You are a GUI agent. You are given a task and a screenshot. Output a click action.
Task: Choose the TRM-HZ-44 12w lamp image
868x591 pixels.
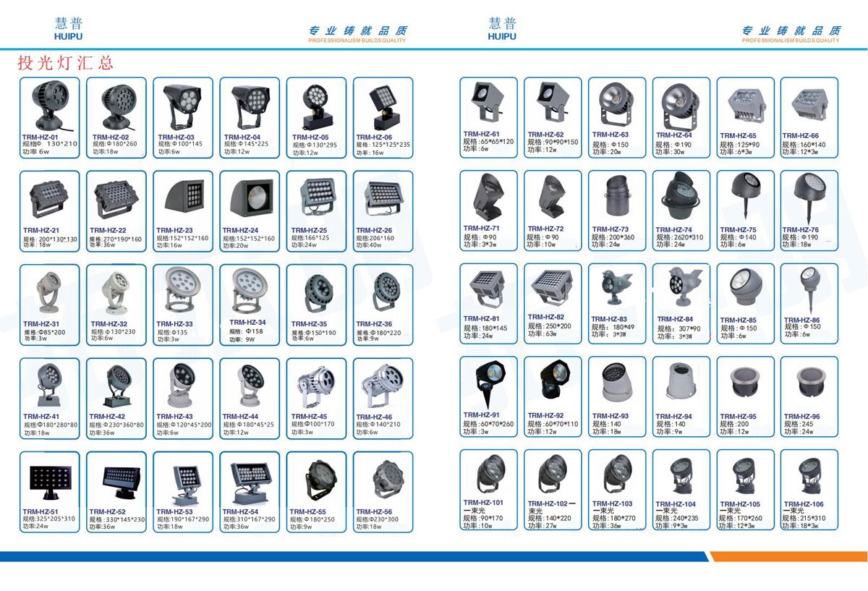tap(250, 386)
